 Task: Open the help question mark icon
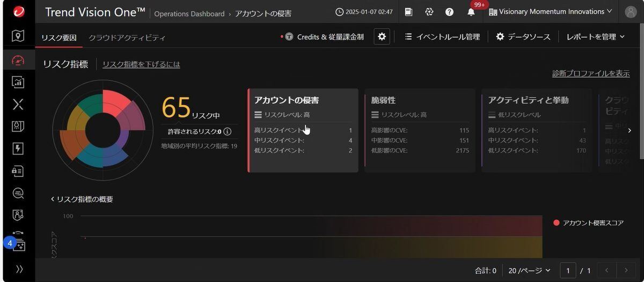pos(449,11)
